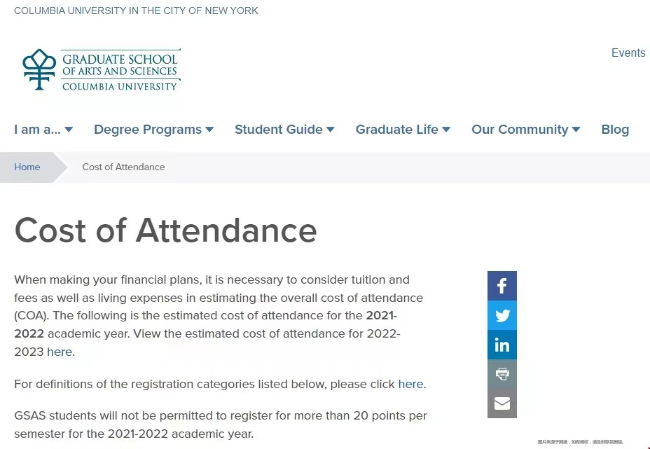The height and width of the screenshot is (449, 650).
Task: Expand the Student Guide menu
Action: click(x=284, y=130)
